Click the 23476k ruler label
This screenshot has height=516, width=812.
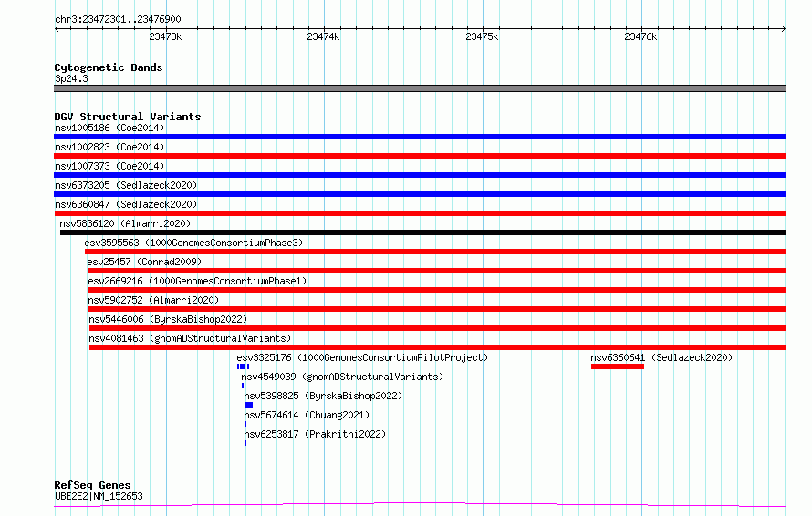click(x=640, y=36)
